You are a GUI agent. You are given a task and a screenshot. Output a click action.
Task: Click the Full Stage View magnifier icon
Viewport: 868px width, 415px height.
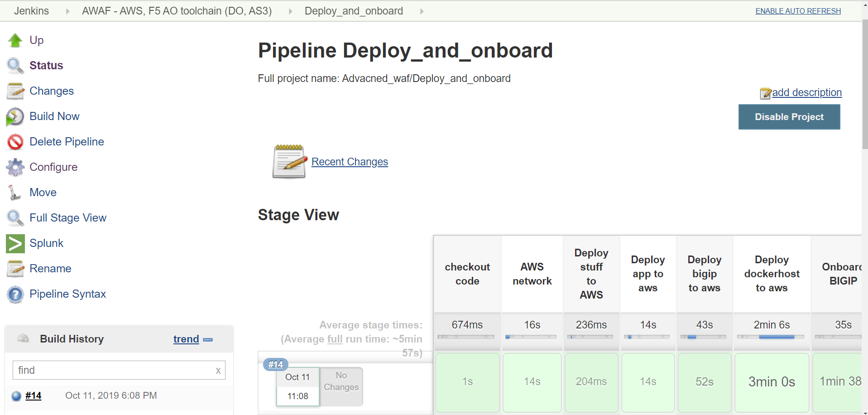15,218
